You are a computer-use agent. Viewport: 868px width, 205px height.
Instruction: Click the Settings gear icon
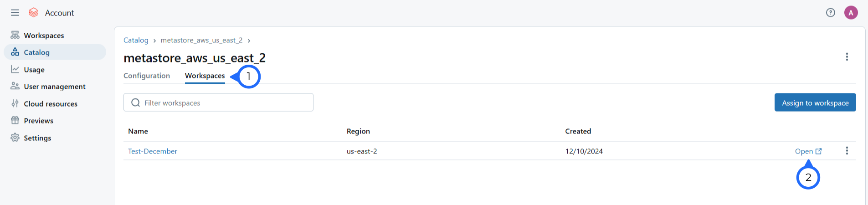(15, 138)
